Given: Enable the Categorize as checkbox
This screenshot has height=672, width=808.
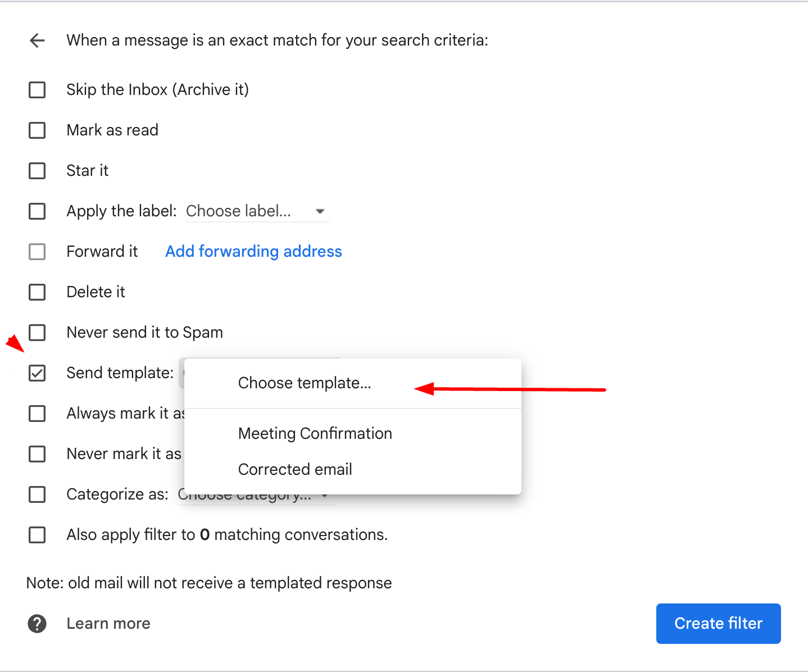Looking at the screenshot, I should point(37,494).
